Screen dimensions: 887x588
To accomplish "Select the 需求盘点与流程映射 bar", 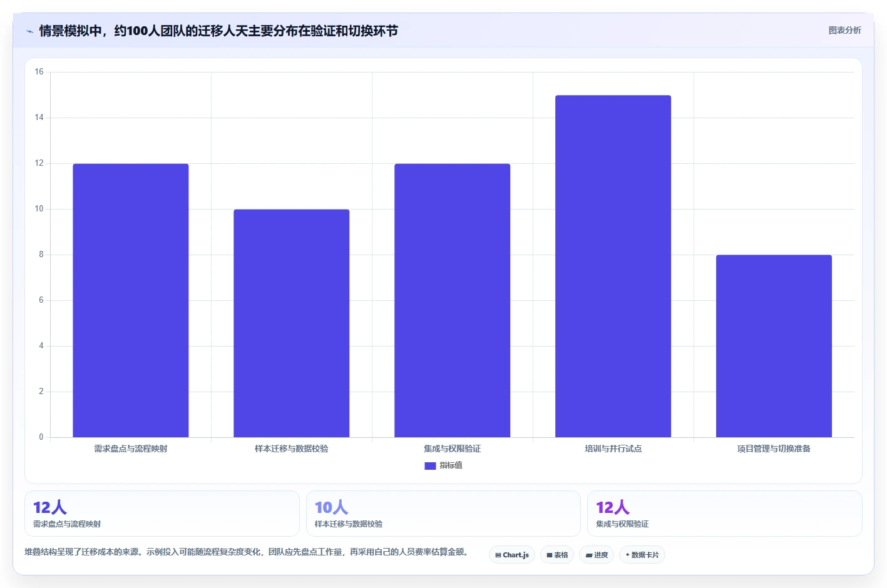I will (x=131, y=300).
